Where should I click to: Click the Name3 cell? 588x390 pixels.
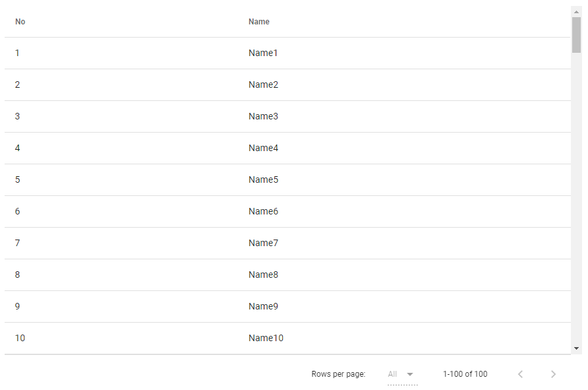coord(263,116)
